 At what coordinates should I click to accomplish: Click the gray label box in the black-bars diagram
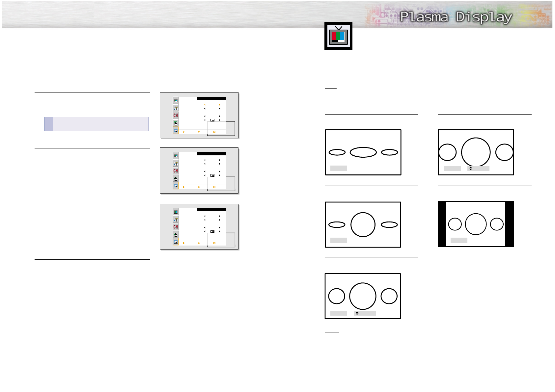[459, 240]
